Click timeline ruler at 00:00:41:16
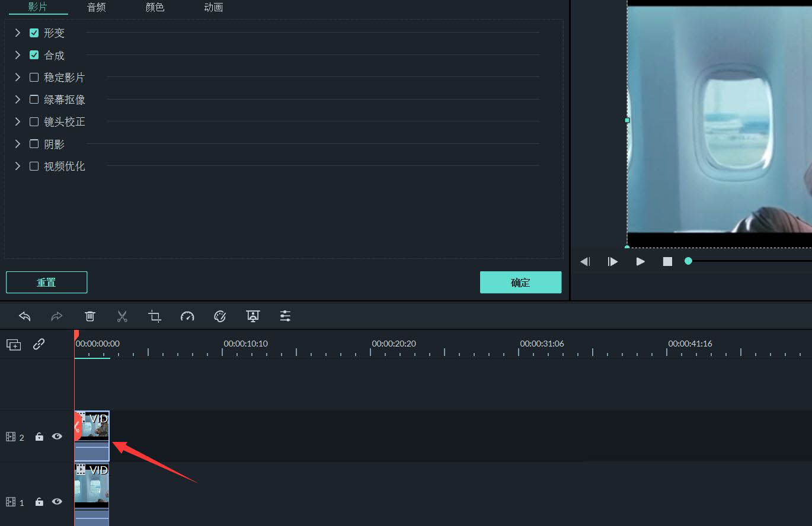The image size is (812, 526). click(690, 344)
